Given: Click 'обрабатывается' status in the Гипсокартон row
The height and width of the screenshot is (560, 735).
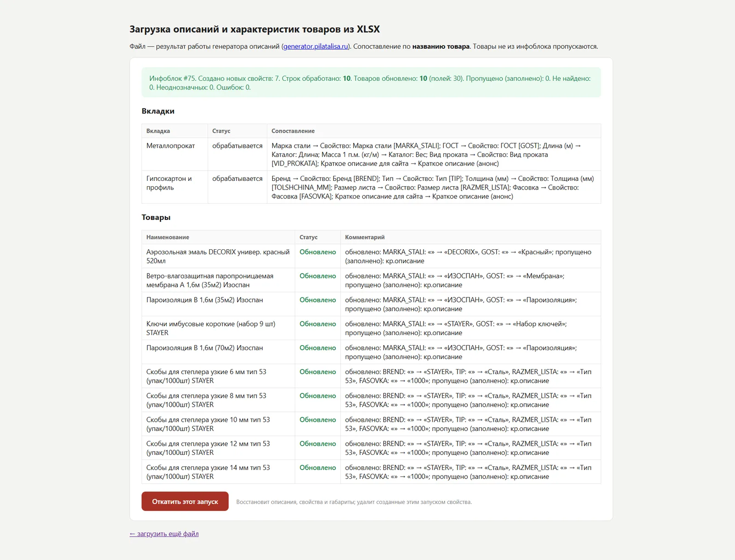Looking at the screenshot, I should pyautogui.click(x=237, y=179).
